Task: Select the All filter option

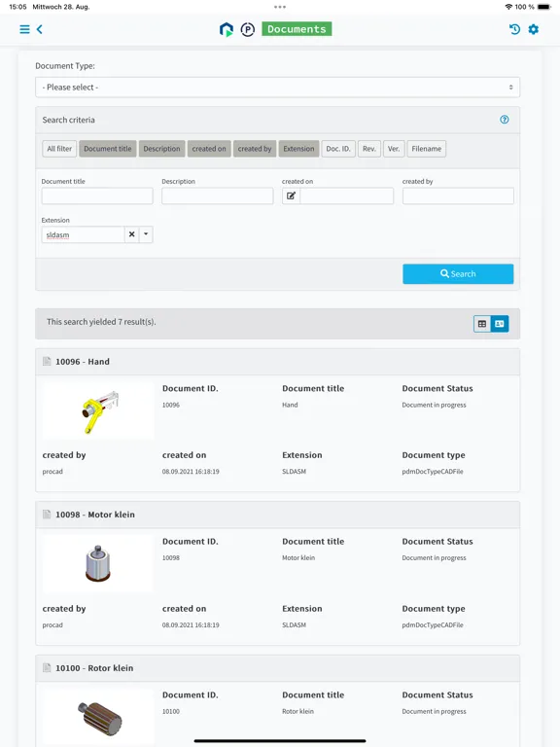Action: [x=59, y=149]
